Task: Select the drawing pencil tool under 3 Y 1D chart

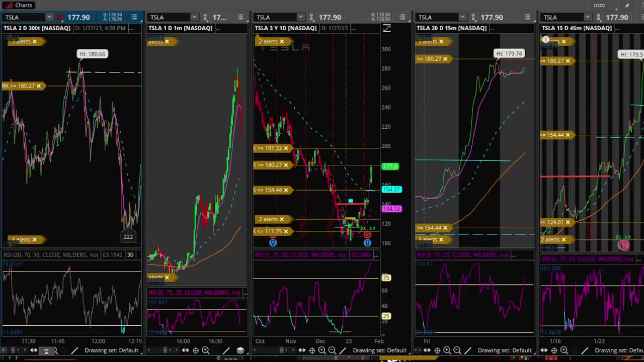Action: click(343, 350)
